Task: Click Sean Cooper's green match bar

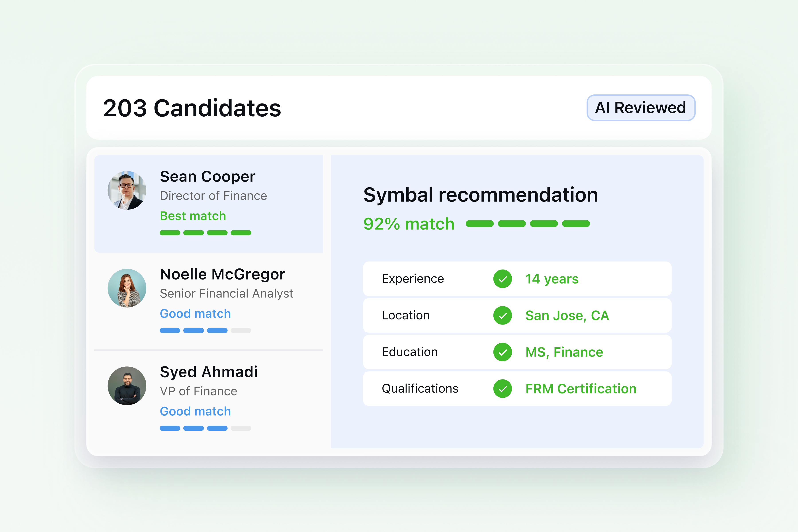Action: click(205, 233)
